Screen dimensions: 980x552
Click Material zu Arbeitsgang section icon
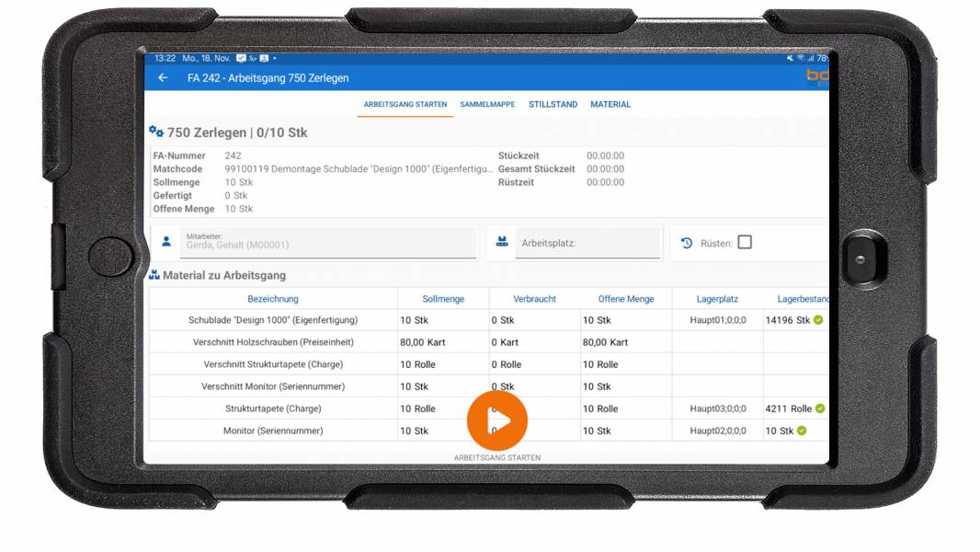(x=154, y=275)
